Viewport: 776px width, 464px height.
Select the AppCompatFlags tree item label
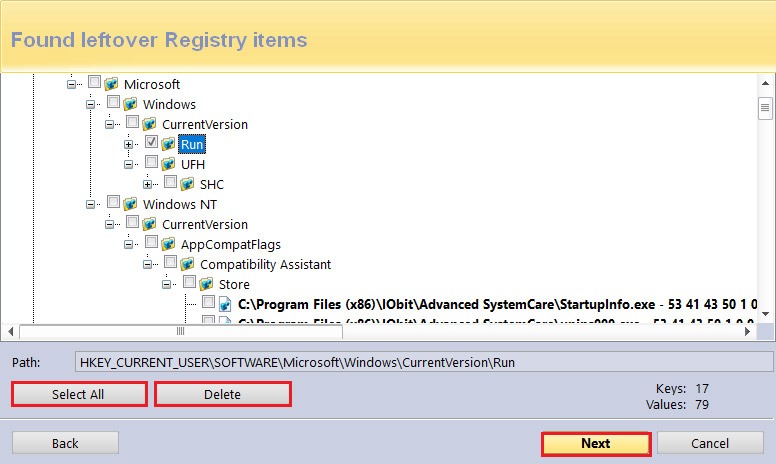pyautogui.click(x=231, y=244)
